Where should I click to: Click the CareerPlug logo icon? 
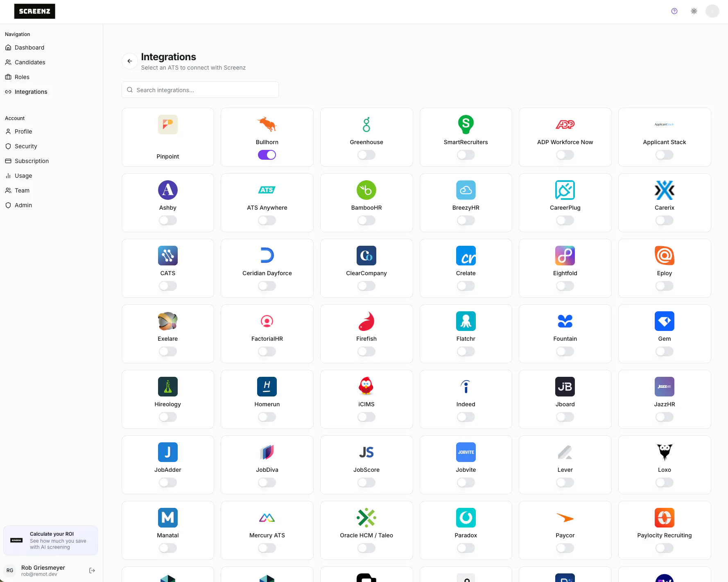coord(565,190)
